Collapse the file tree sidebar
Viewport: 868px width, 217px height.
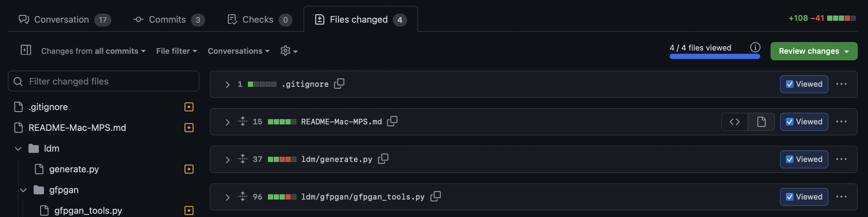25,50
